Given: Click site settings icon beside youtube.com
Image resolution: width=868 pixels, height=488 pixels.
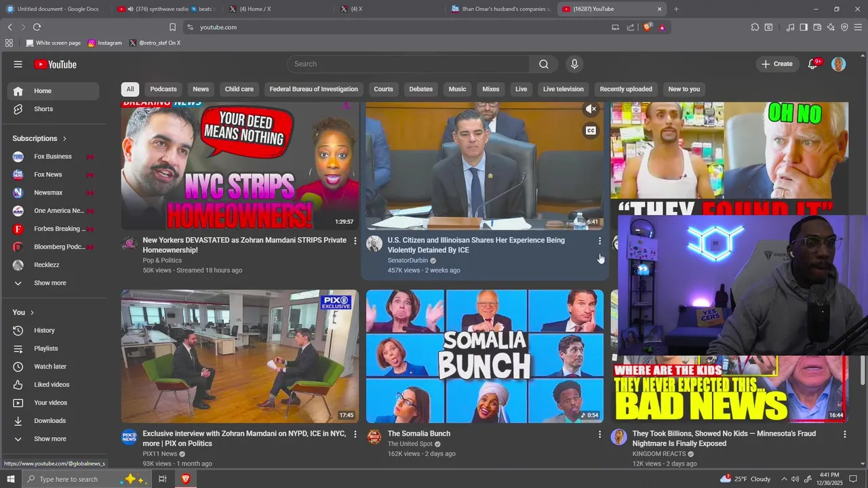Looking at the screenshot, I should [191, 27].
